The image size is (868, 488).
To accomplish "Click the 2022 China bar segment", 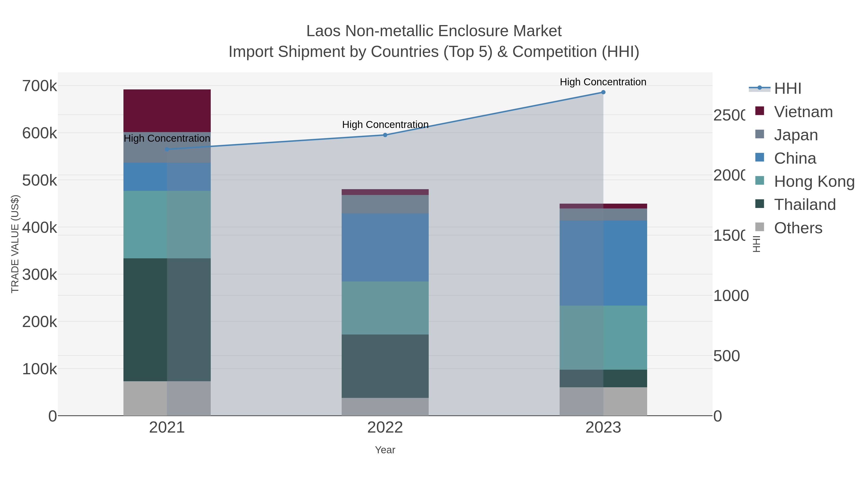I will (385, 247).
